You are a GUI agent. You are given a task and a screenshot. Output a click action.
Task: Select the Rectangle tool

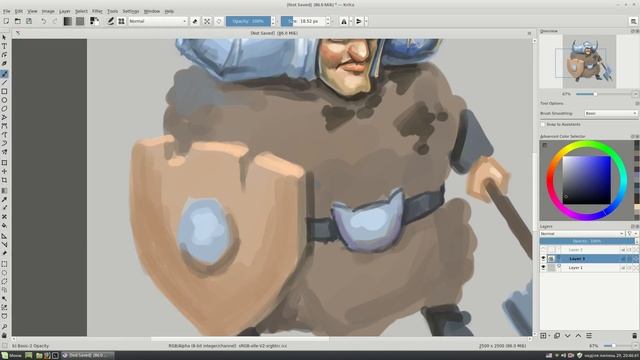pos(4,91)
